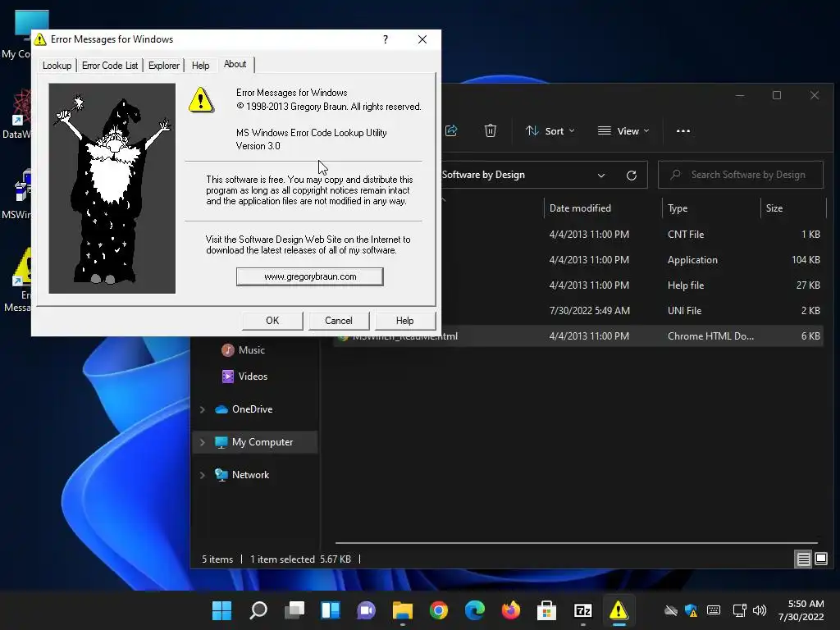Click the Search Software by Design field
This screenshot has width=840, height=630.
[x=741, y=175]
